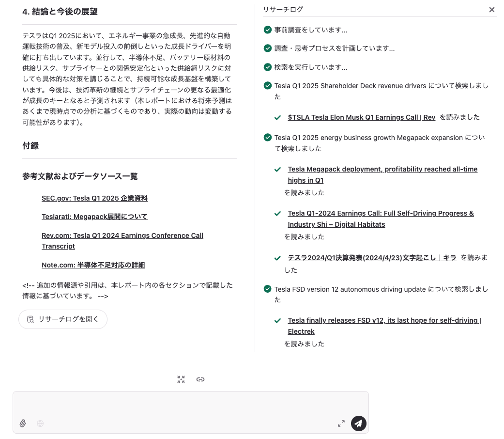
Task: Click the 事前調査をしています... log entry
Action: click(311, 30)
